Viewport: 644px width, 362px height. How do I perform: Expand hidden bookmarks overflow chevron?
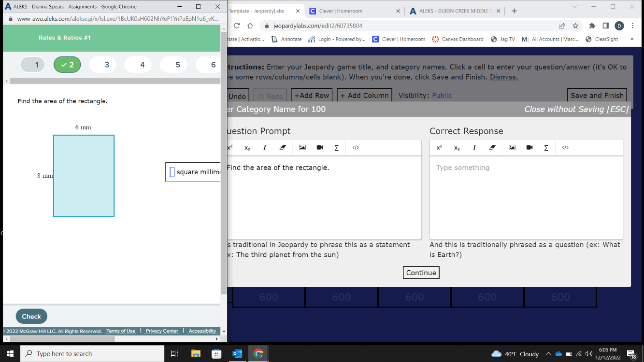632,39
